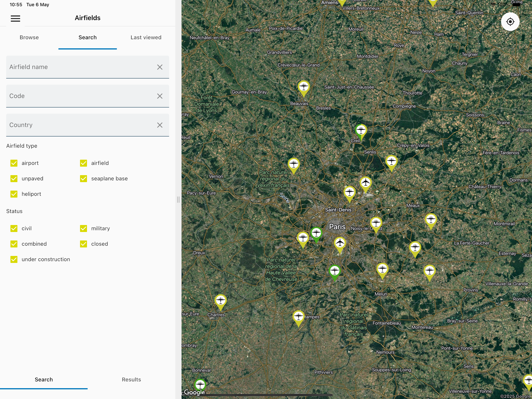Open the hamburger menu
The height and width of the screenshot is (399, 532).
tap(15, 19)
